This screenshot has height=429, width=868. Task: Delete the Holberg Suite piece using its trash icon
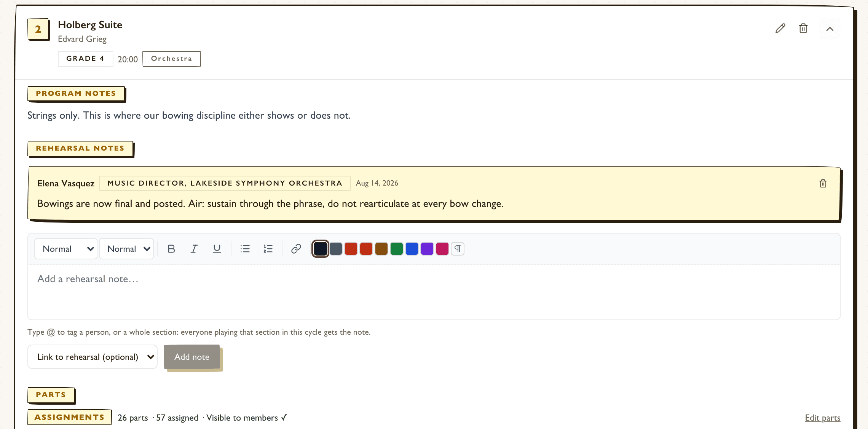click(x=803, y=29)
